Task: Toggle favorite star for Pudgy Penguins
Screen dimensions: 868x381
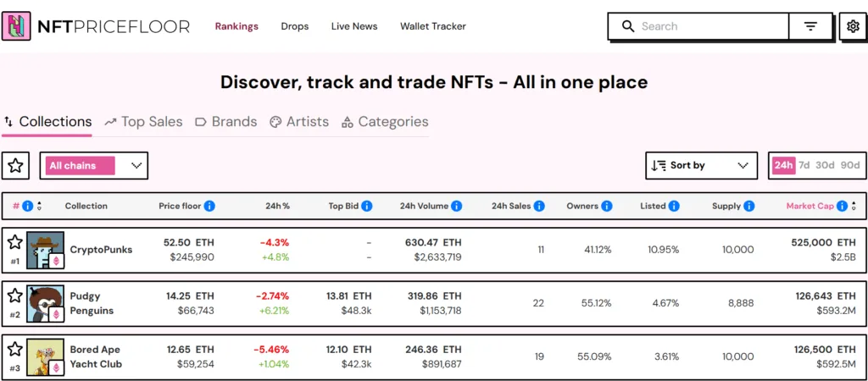Action: (14, 295)
